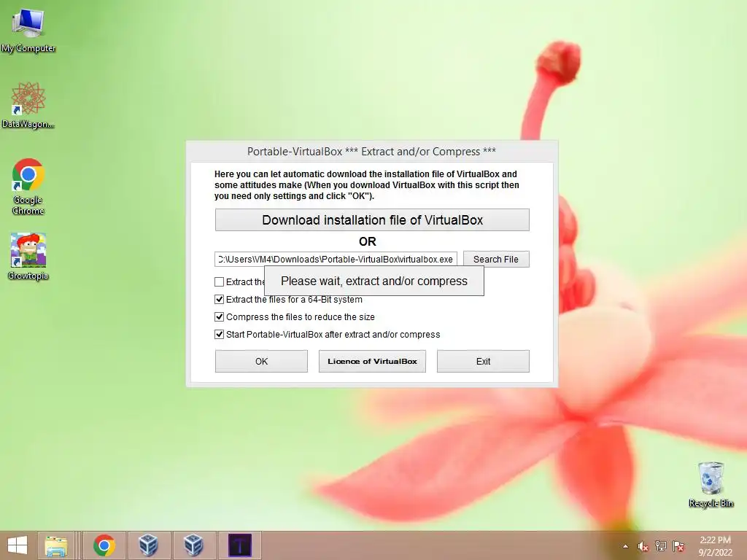
Task: Open the Action Center flag icon
Action: [x=678, y=546]
